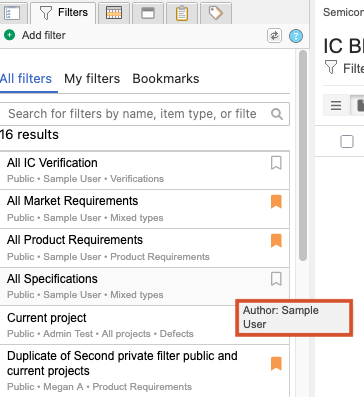Image resolution: width=364 pixels, height=397 pixels.
Task: Select the My filters tab
Action: 92,79
